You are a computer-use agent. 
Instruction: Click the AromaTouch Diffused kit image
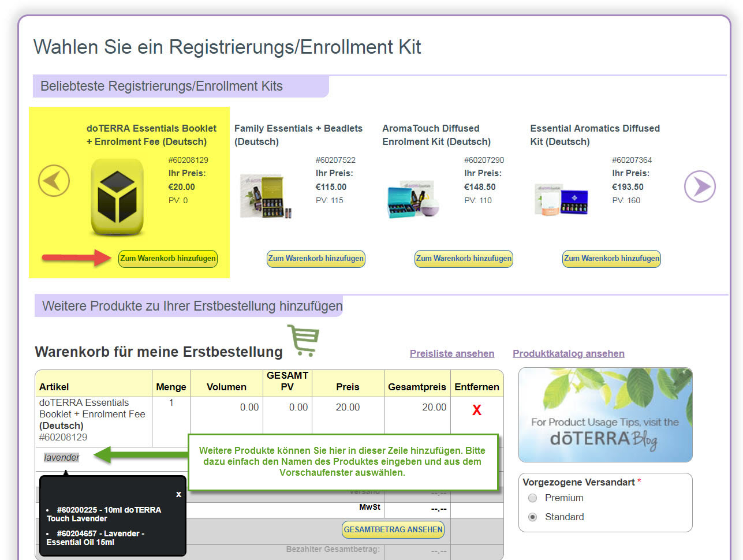coord(414,199)
